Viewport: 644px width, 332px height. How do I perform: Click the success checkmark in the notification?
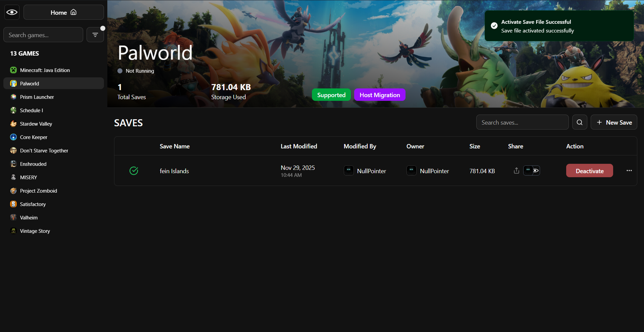(x=494, y=26)
